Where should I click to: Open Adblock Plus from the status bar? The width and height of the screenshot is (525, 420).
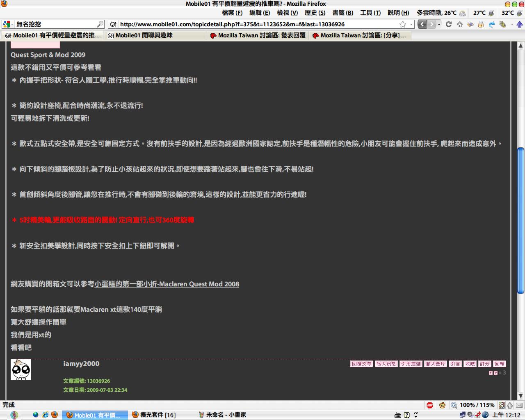coord(430,405)
